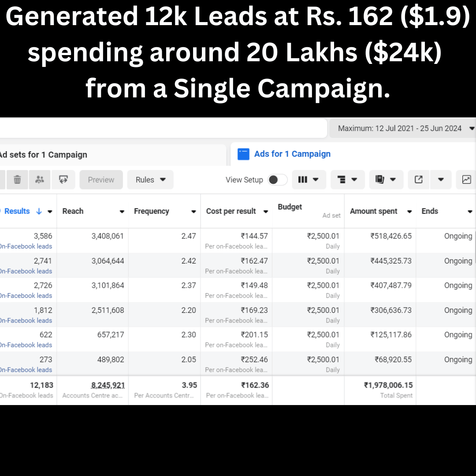Click the trash delete icon

[17, 180]
